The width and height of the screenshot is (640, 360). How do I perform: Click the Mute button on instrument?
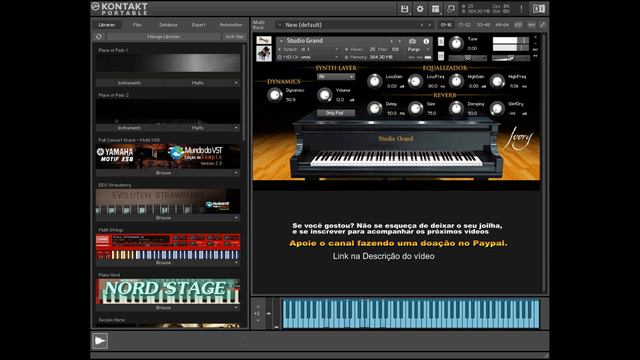pyautogui.click(x=441, y=56)
